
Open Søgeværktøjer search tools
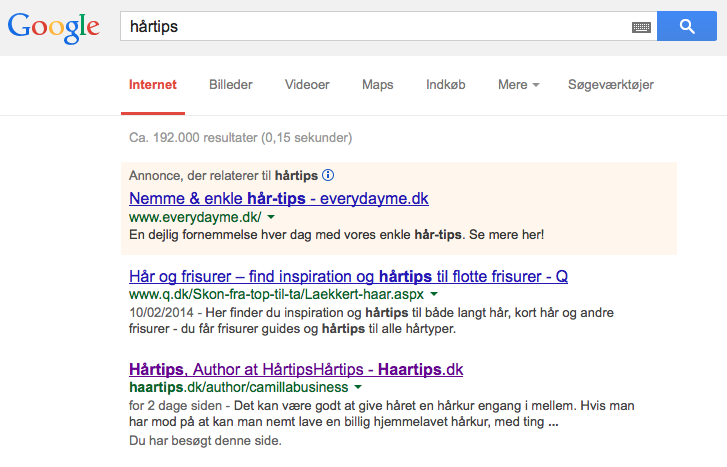pyautogui.click(x=610, y=85)
